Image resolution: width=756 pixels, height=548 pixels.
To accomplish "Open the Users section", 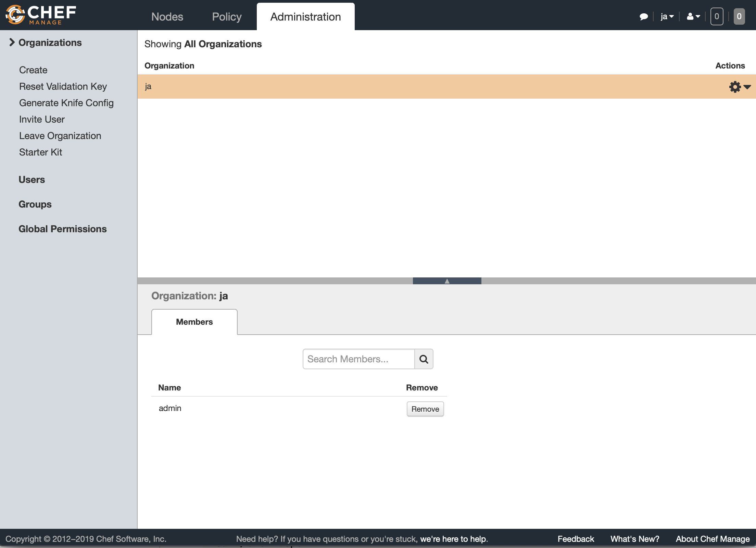I will (32, 179).
